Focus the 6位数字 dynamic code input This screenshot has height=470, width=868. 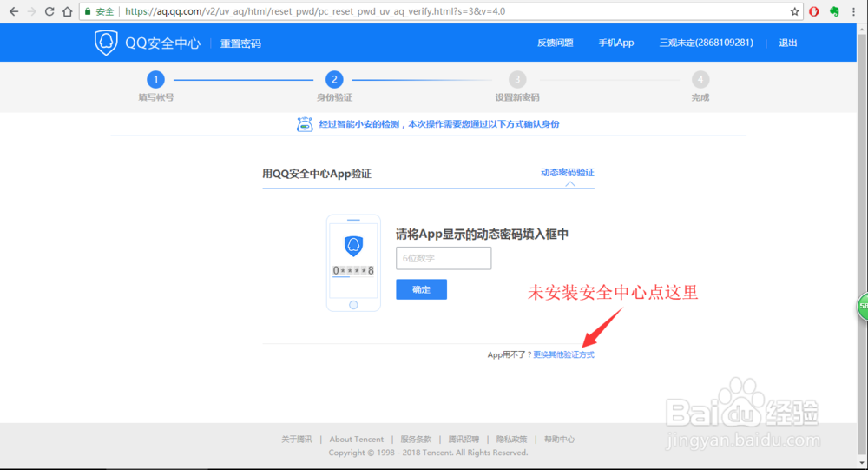[444, 258]
